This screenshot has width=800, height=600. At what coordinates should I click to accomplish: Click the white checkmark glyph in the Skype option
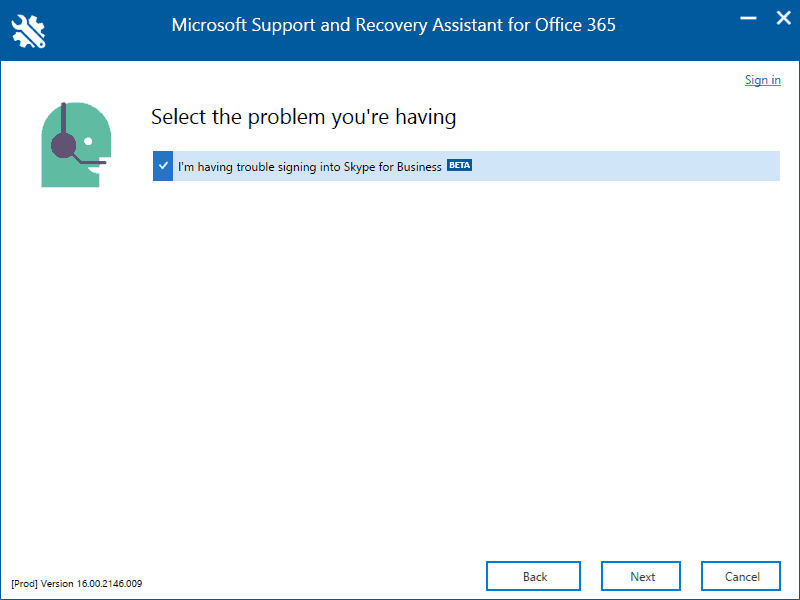(x=163, y=166)
